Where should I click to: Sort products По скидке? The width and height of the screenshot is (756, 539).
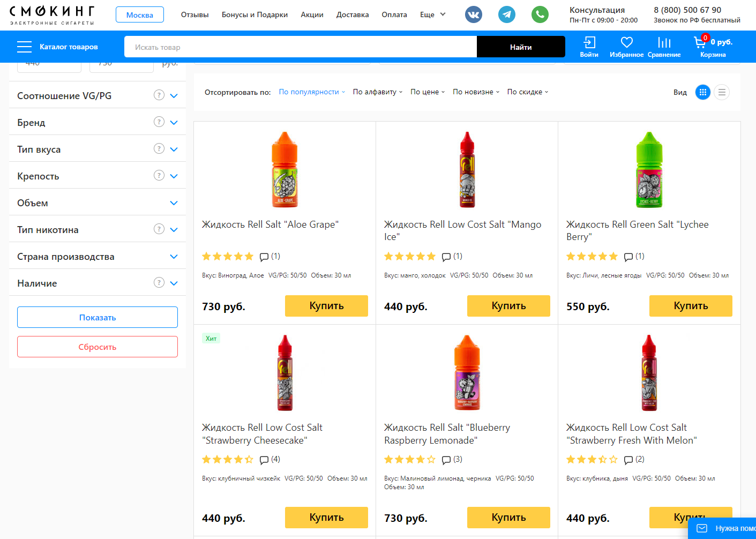pyautogui.click(x=528, y=92)
